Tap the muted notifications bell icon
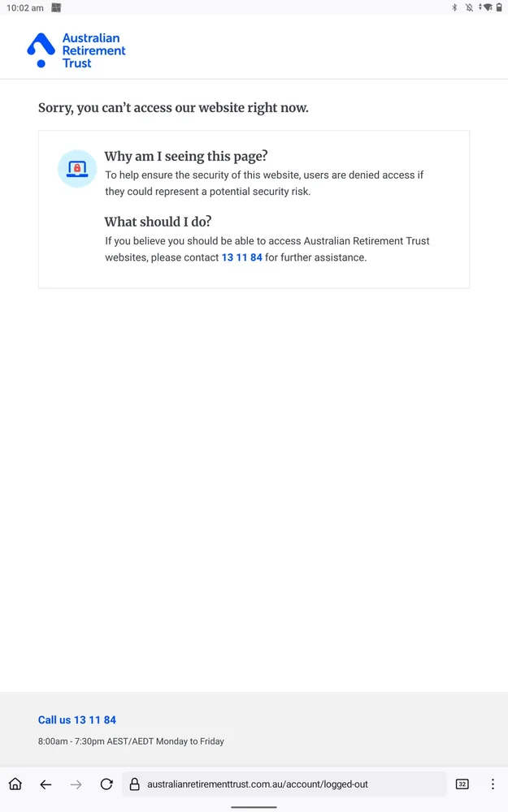508x812 pixels. coord(469,7)
